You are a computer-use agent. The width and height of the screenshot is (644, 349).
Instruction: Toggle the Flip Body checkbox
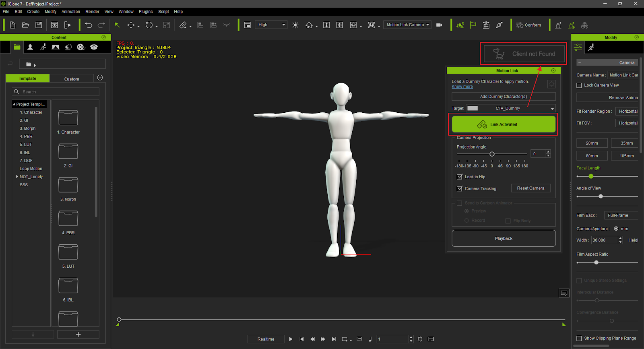click(x=508, y=221)
